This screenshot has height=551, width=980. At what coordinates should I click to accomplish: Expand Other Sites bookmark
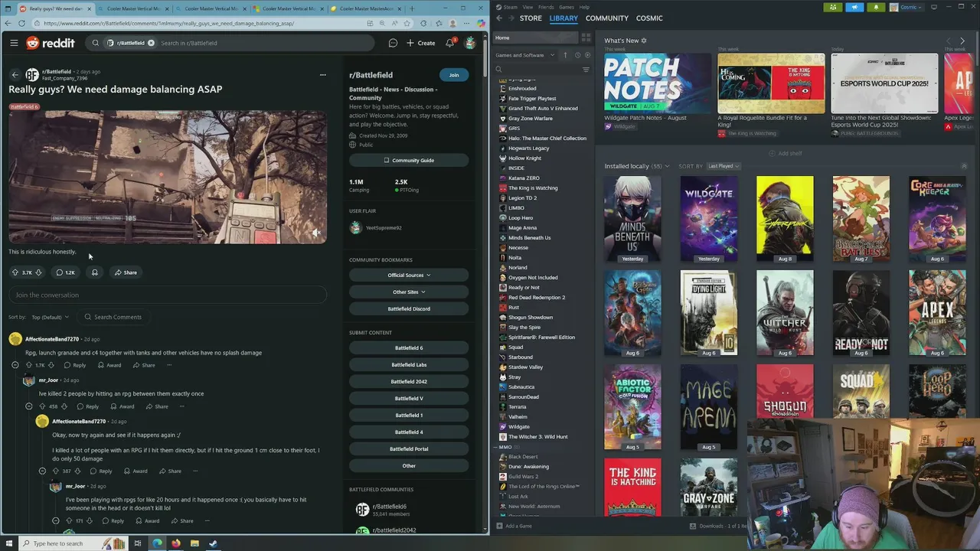(409, 292)
